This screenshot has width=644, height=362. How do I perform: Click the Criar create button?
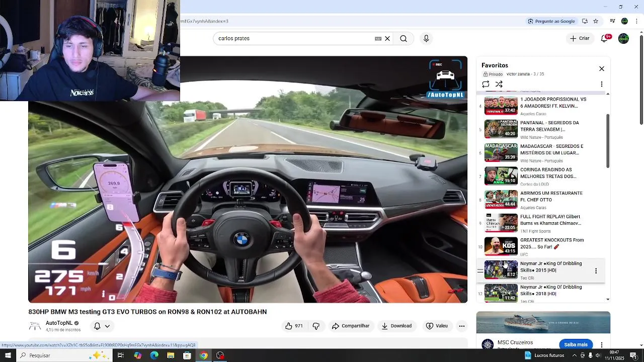tap(580, 38)
